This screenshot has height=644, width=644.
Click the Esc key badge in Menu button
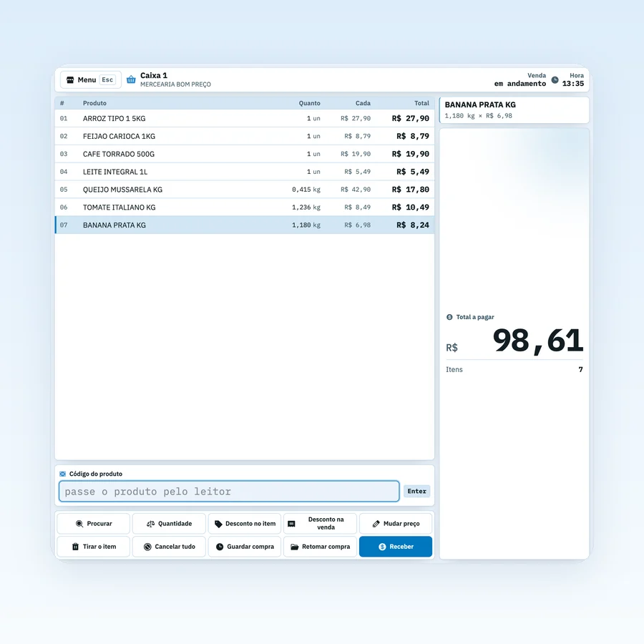coord(107,79)
